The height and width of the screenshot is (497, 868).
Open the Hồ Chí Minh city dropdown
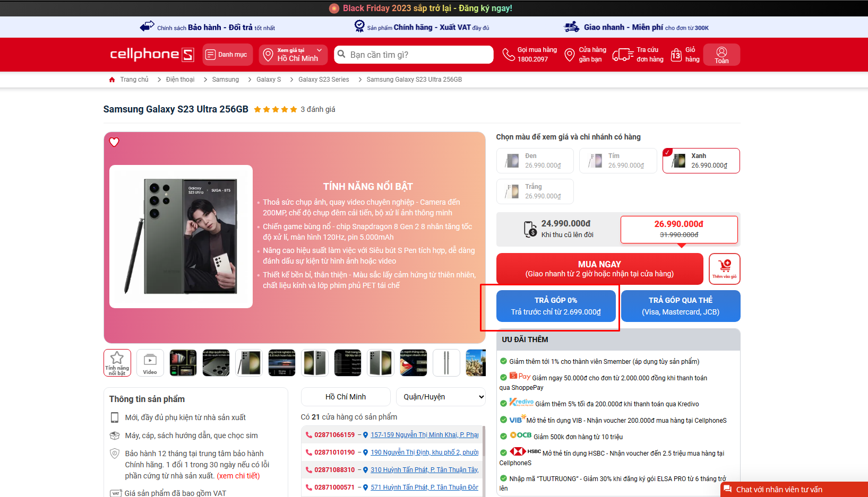(346, 397)
